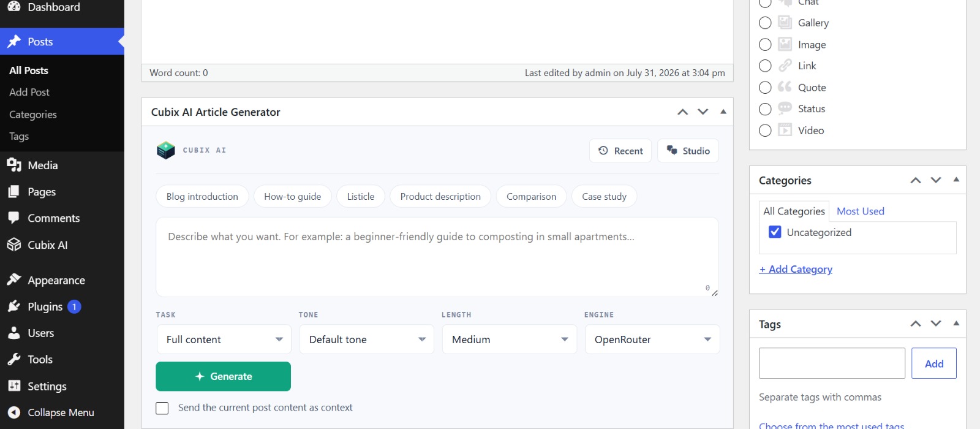The width and height of the screenshot is (980, 429).
Task: Choose the Comparison preset
Action: pyautogui.click(x=532, y=196)
